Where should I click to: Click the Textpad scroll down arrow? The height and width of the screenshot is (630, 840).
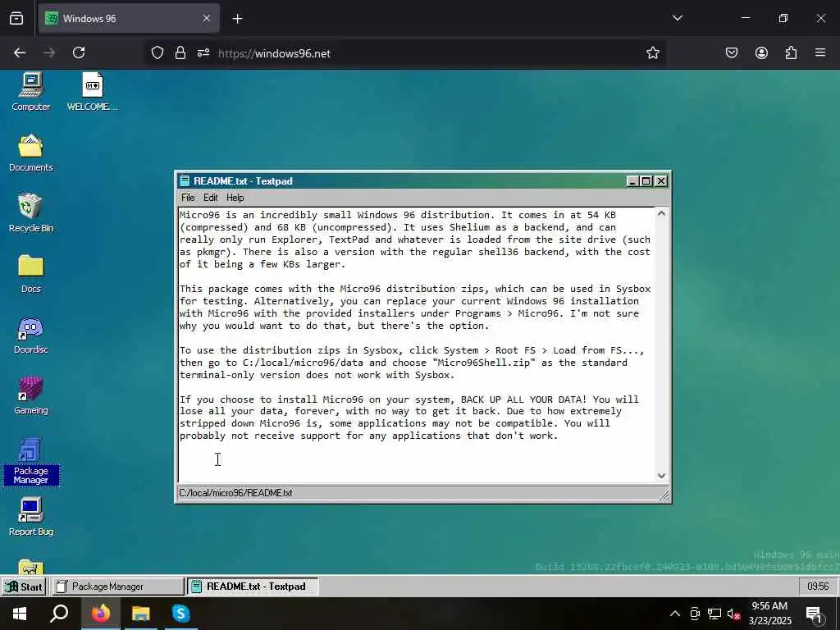(661, 475)
